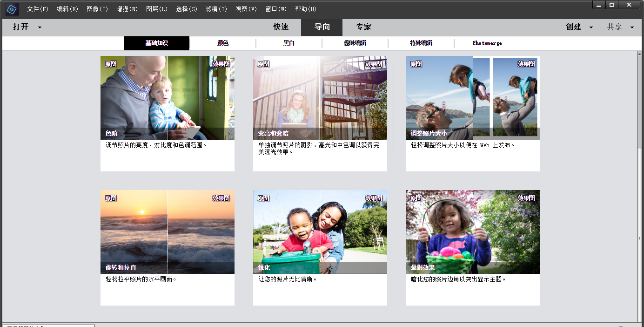Click the 旋转和拉直 caption label

[x=121, y=268]
